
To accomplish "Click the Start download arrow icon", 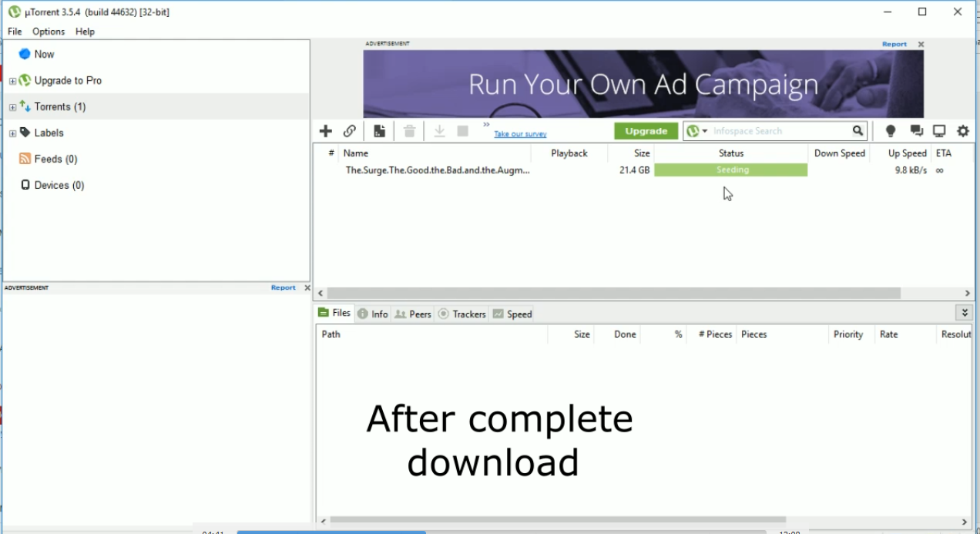I will tap(439, 131).
